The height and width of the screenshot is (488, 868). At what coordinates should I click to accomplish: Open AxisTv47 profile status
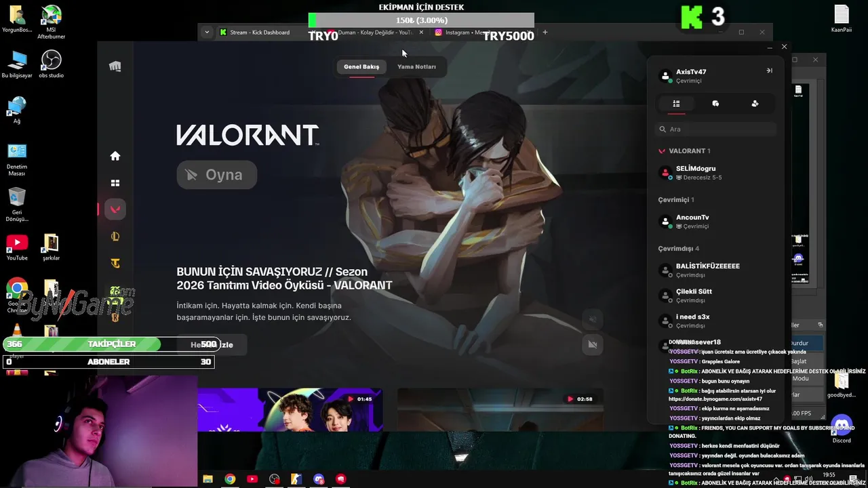coord(692,76)
